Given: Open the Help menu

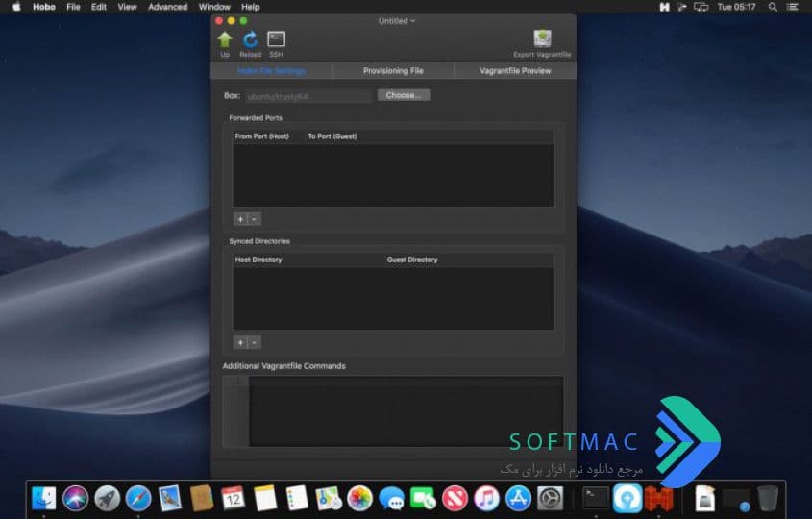Looking at the screenshot, I should click(x=250, y=7).
